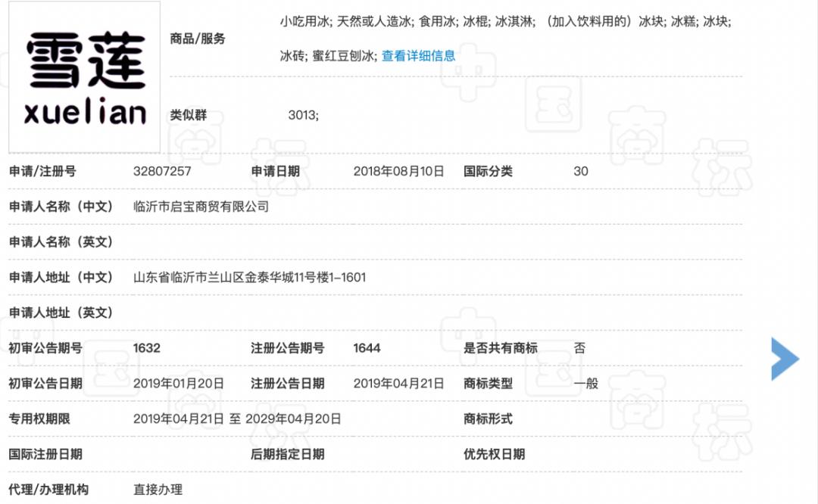Click the 雪莲 xuelian trademark image
This screenshot has width=818, height=504.
pos(85,77)
